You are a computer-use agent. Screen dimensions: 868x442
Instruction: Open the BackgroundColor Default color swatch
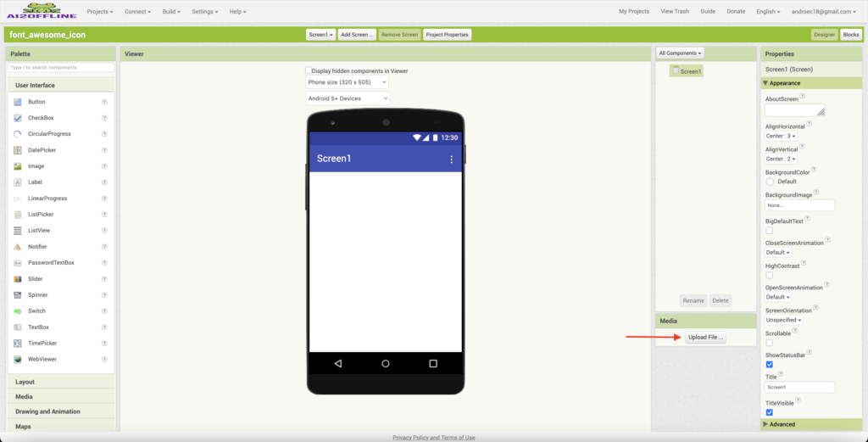[x=770, y=182]
